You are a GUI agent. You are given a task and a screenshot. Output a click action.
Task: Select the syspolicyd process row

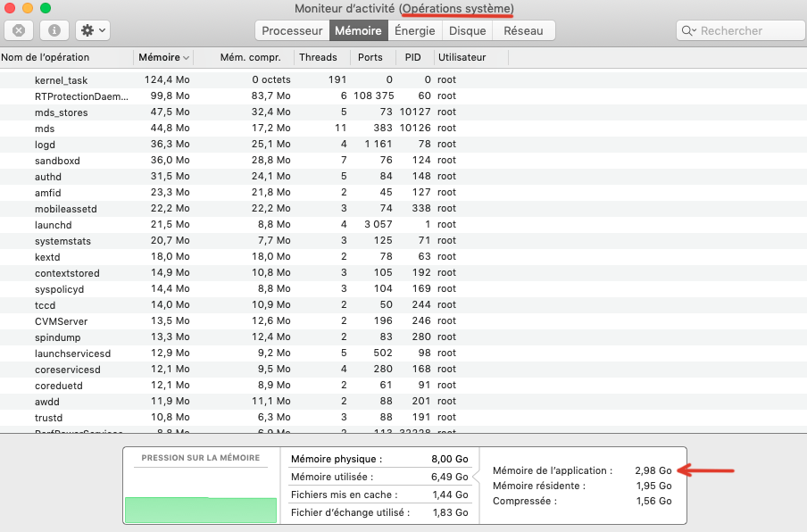(403, 288)
